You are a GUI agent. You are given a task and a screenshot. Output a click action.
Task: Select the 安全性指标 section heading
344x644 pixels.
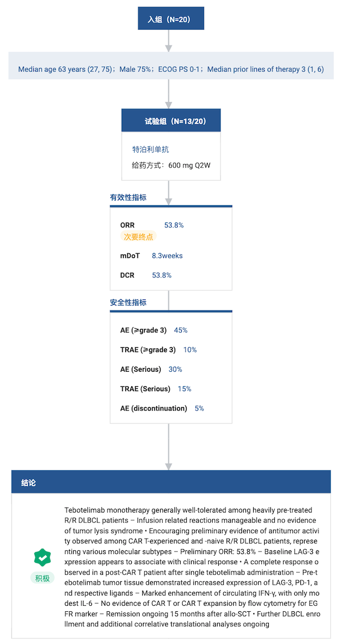pos(129,303)
